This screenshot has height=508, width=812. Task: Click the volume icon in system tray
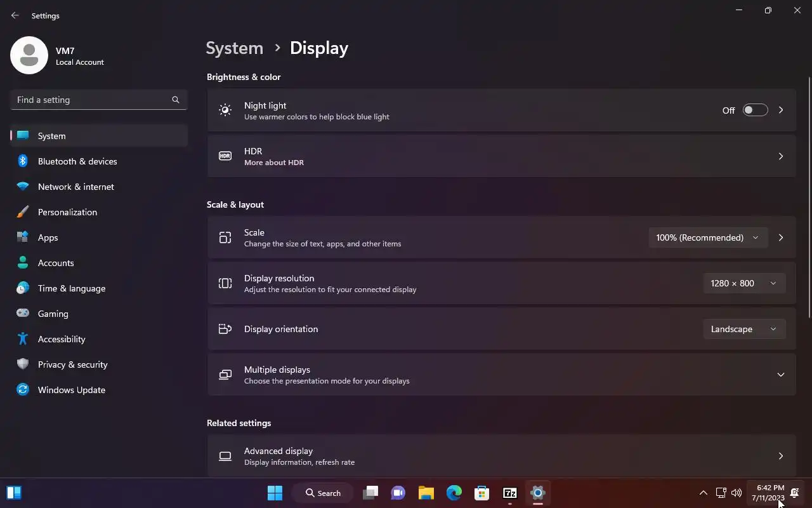tap(737, 493)
